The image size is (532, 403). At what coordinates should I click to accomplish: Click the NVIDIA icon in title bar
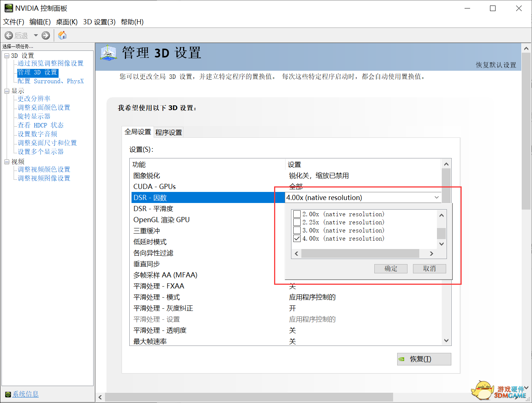coord(8,8)
